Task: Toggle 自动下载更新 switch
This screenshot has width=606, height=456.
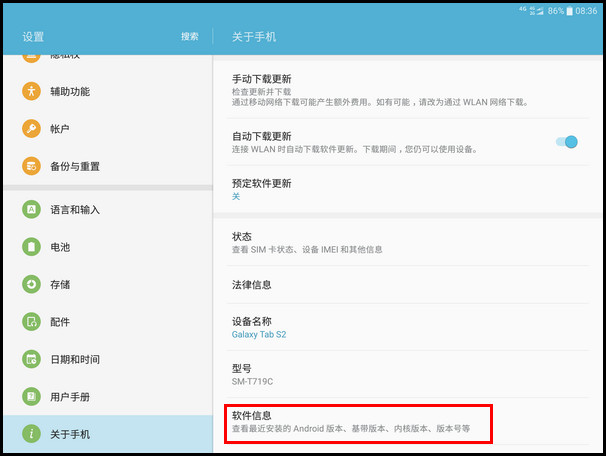Action: coord(567,142)
